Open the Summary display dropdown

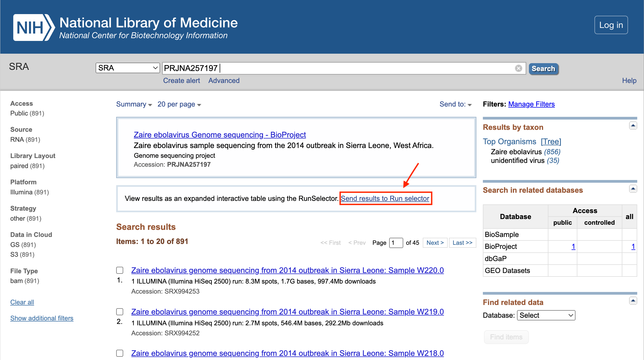(x=134, y=104)
